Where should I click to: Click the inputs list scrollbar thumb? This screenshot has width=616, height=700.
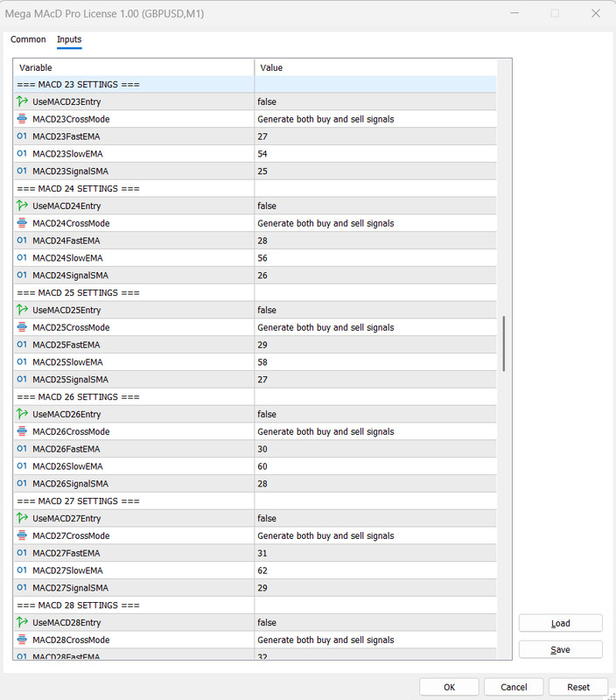(504, 344)
